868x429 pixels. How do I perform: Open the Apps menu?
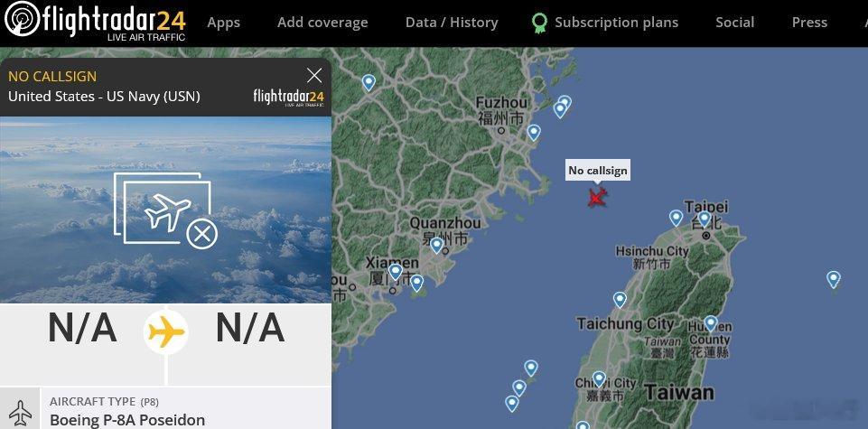pyautogui.click(x=224, y=23)
